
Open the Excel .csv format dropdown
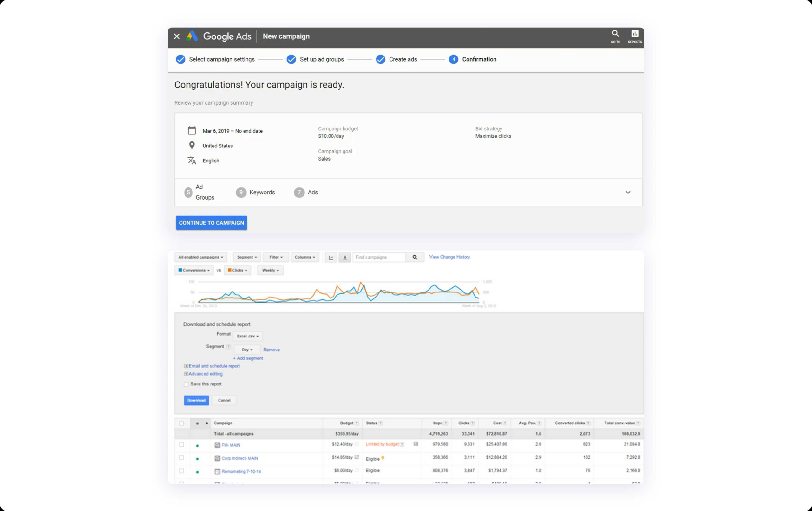pyautogui.click(x=247, y=336)
